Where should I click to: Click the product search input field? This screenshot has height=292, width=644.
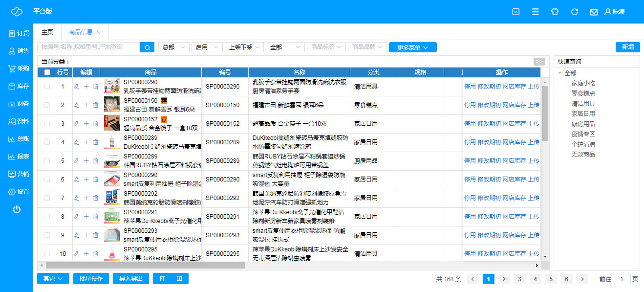click(88, 47)
